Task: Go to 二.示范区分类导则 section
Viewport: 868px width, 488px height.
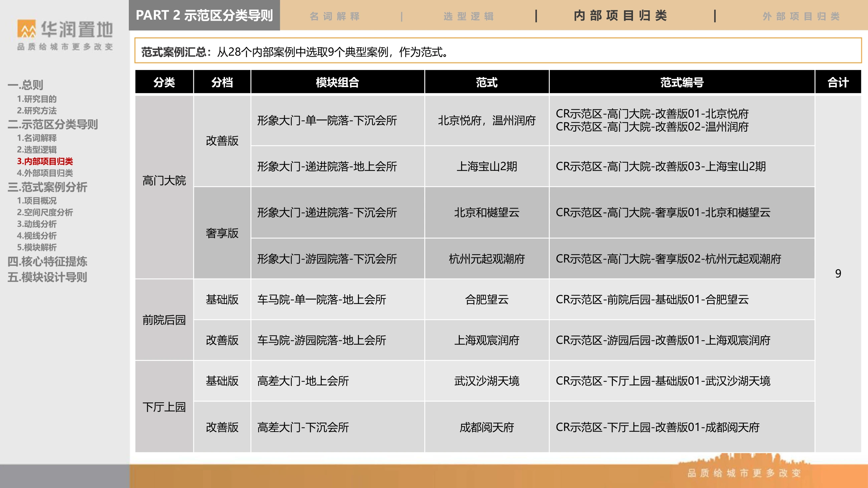Action: pyautogui.click(x=52, y=124)
